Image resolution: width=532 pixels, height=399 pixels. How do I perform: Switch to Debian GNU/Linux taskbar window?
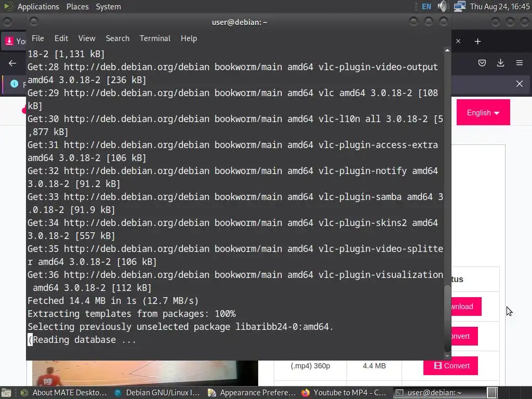tap(157, 393)
